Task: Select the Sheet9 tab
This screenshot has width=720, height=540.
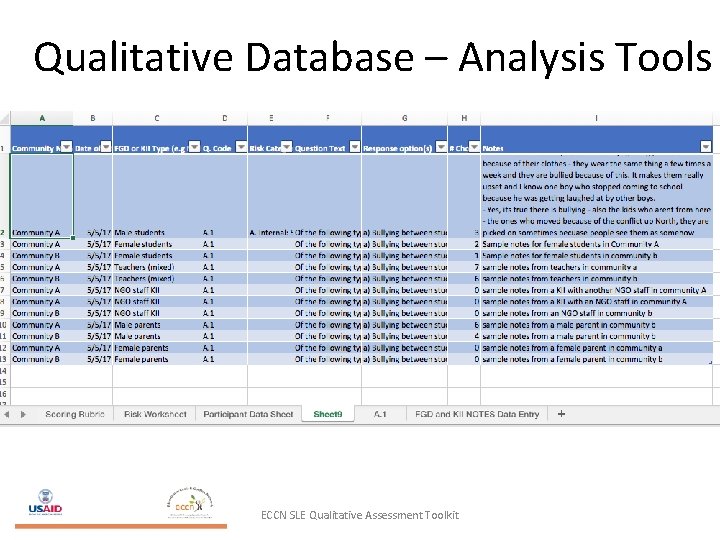Action: coord(328,414)
